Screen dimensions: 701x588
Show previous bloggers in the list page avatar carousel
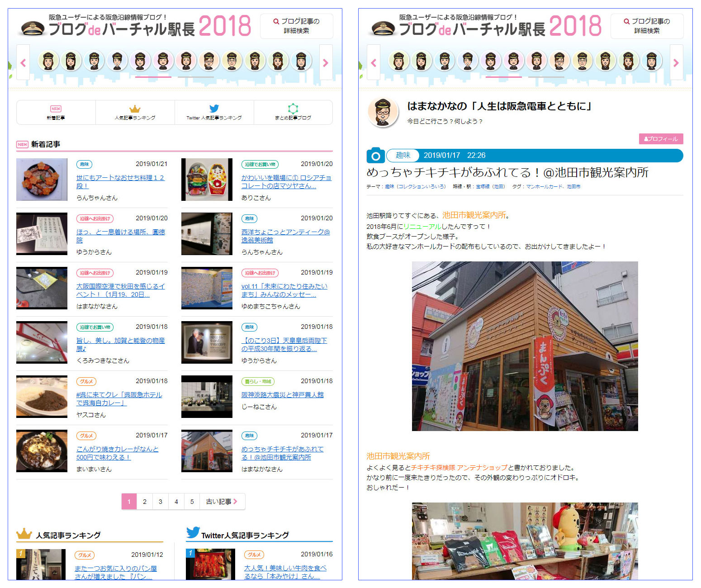coord(23,62)
